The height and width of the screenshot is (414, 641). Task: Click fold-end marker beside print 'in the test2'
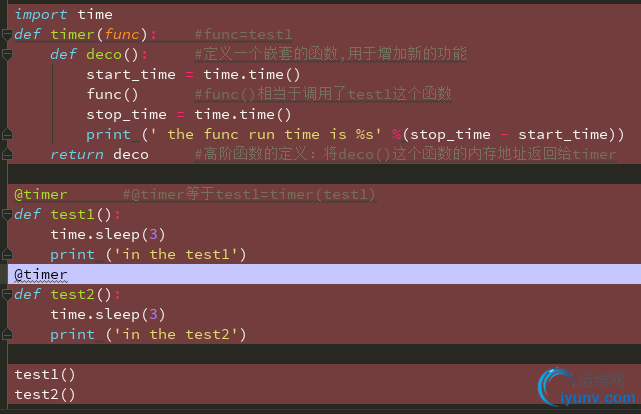point(5,335)
